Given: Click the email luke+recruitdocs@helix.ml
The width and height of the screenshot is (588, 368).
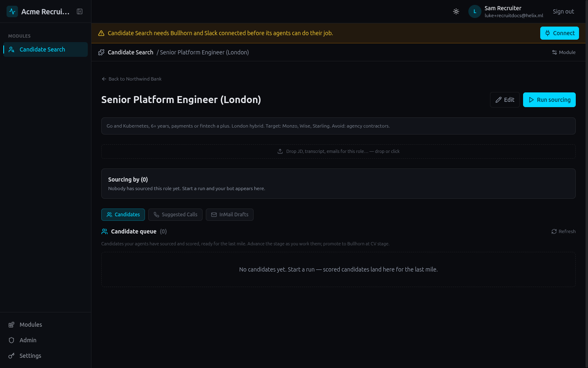Looking at the screenshot, I should click(x=514, y=16).
